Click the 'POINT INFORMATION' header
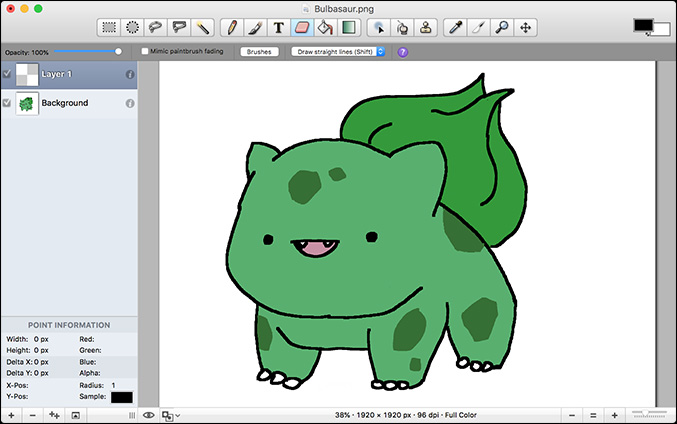 [x=69, y=325]
